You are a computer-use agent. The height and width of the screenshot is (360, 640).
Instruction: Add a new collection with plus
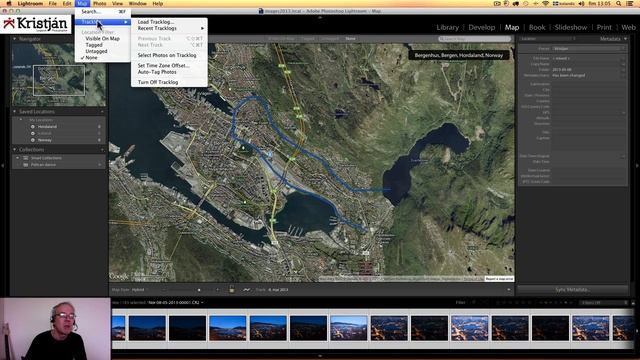click(x=102, y=150)
